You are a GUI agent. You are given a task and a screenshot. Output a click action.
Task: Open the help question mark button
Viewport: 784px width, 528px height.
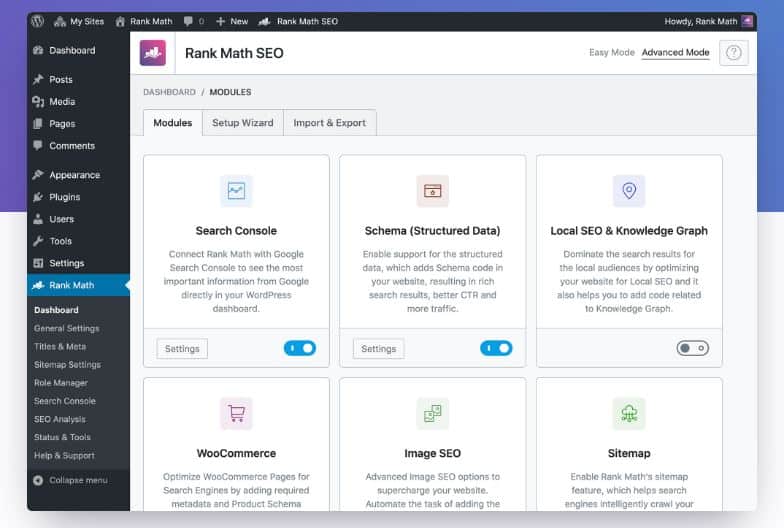tap(734, 52)
